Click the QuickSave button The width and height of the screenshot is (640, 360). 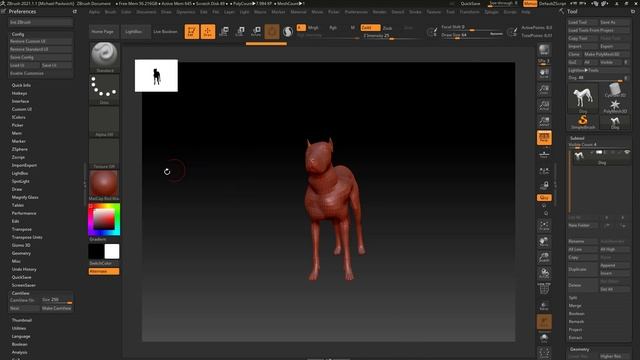click(x=470, y=4)
